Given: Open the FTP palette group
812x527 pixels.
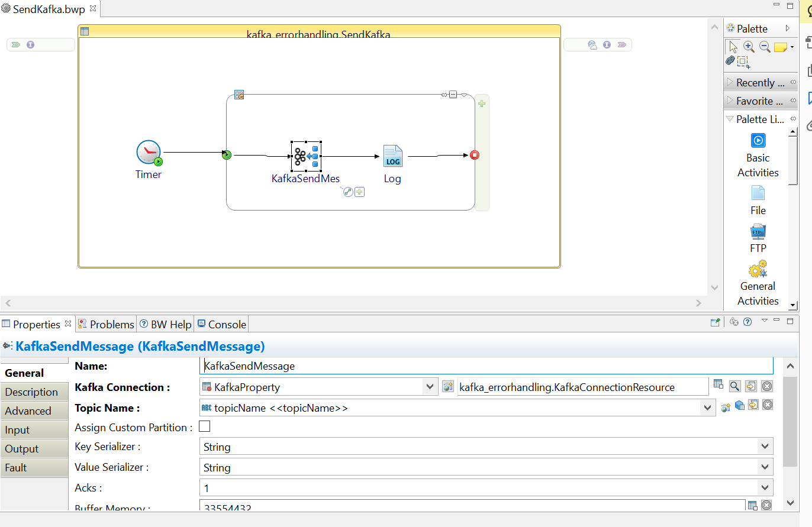Looking at the screenshot, I should 758,231.
